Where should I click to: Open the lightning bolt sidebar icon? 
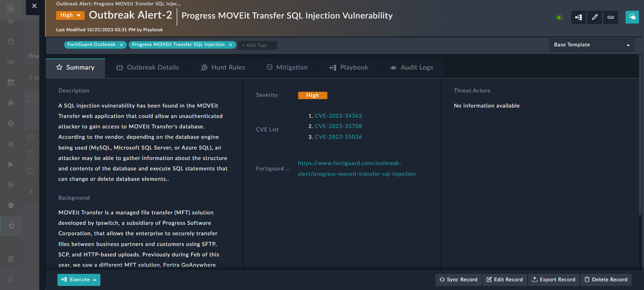tap(11, 21)
